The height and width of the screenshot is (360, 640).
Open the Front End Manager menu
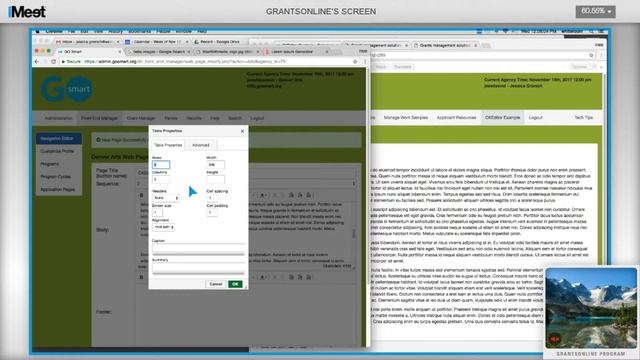99,118
